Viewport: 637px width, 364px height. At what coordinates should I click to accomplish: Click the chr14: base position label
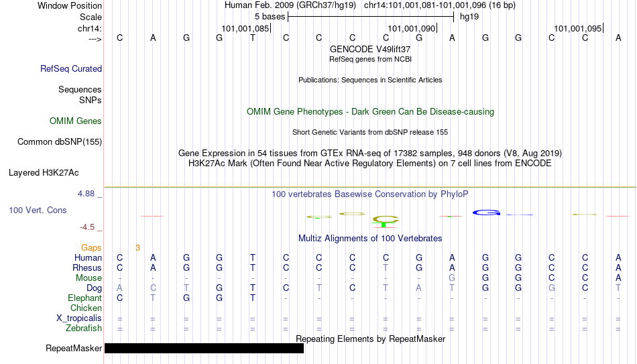pos(90,28)
